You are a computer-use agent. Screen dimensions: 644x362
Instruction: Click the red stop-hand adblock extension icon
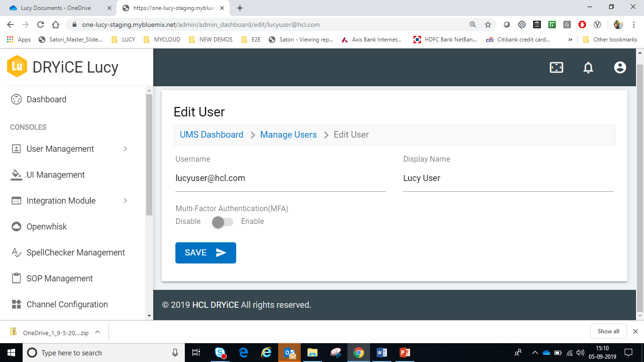tap(582, 25)
